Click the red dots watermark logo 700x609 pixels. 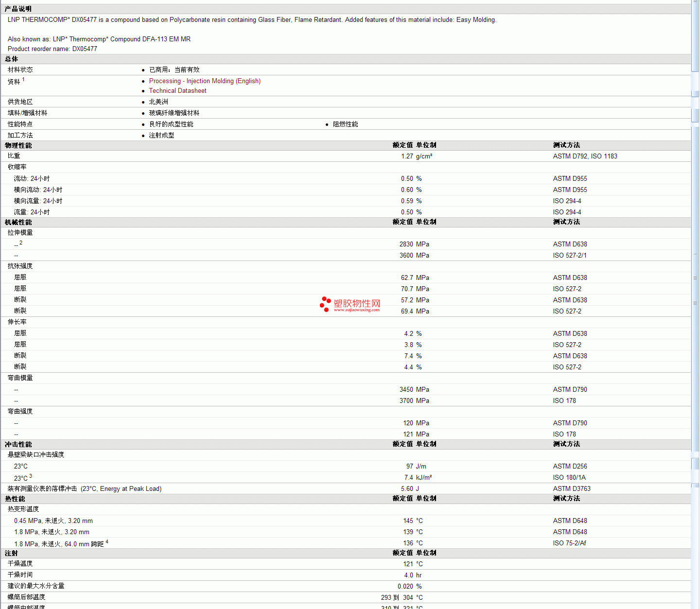(x=325, y=304)
